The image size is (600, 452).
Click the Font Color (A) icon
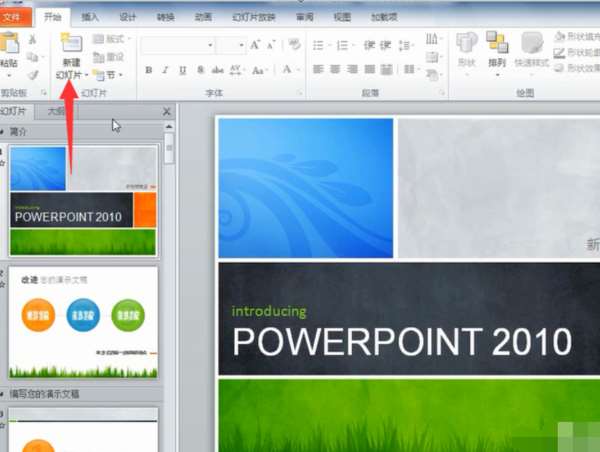287,70
